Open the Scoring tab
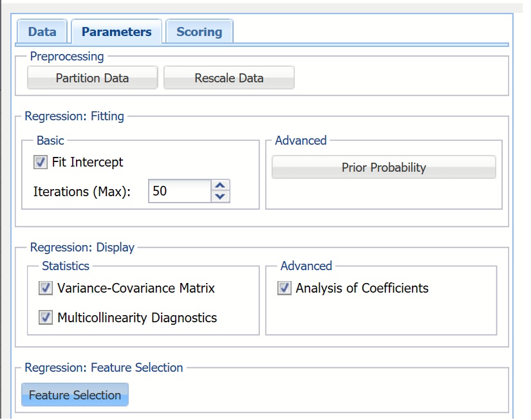 [x=199, y=32]
